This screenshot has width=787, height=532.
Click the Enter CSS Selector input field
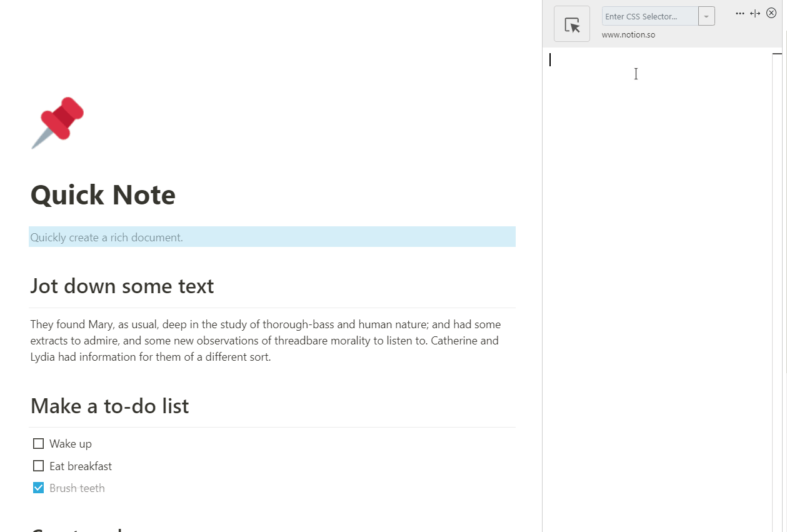click(648, 16)
